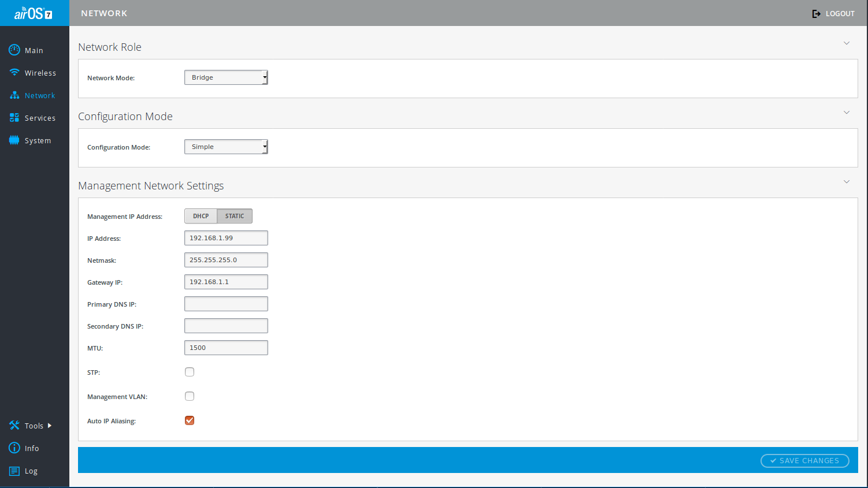Click the IP Address field
Image resolution: width=868 pixels, height=488 pixels.
point(226,238)
